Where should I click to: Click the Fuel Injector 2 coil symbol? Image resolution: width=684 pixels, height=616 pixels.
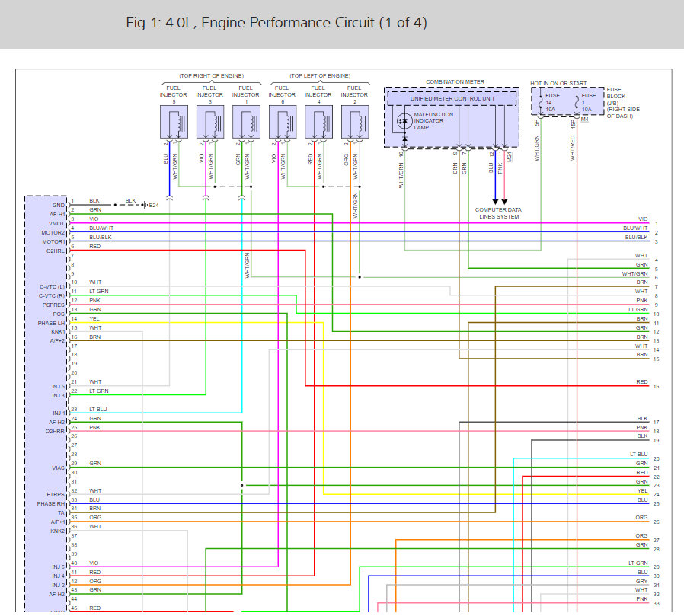(355, 122)
